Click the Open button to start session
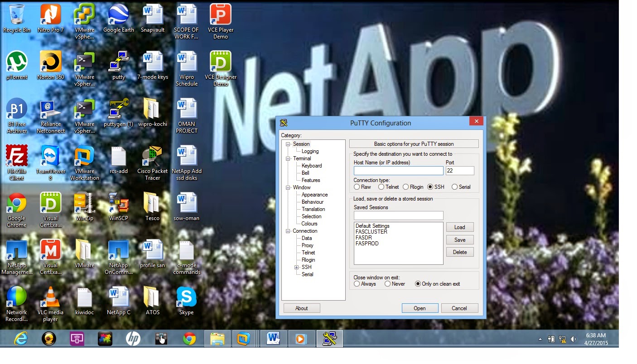The image size is (637, 364). click(419, 308)
